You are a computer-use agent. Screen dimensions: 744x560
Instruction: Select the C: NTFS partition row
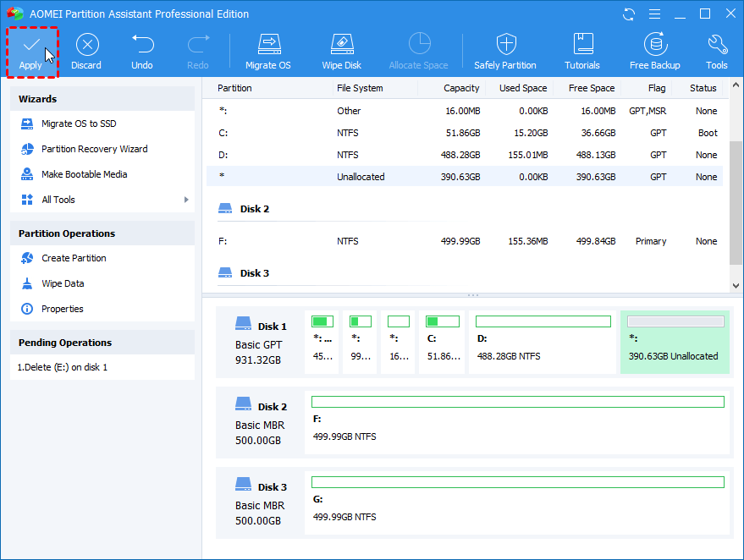(x=465, y=133)
